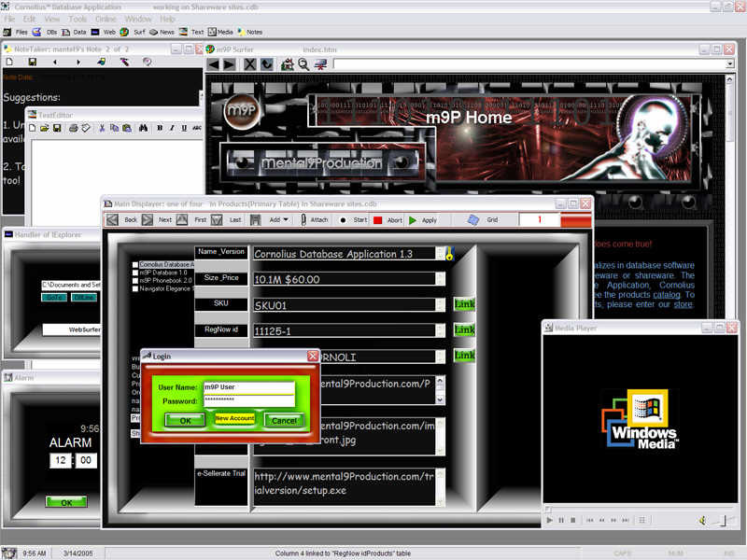Screen dimensions: 747x560
Task: Open Notes from the main toolbar
Action: 249,32
